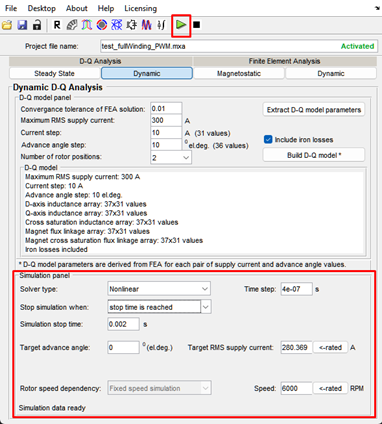Click the blue mesh pattern icon
Screen dimensions: 382x424
tap(117, 25)
